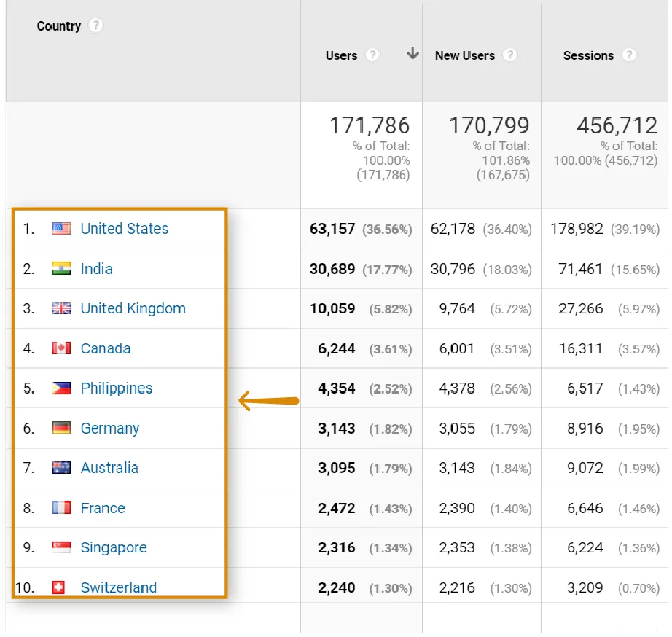The width and height of the screenshot is (672, 637).
Task: Open the United Kingdom country link
Action: [133, 308]
